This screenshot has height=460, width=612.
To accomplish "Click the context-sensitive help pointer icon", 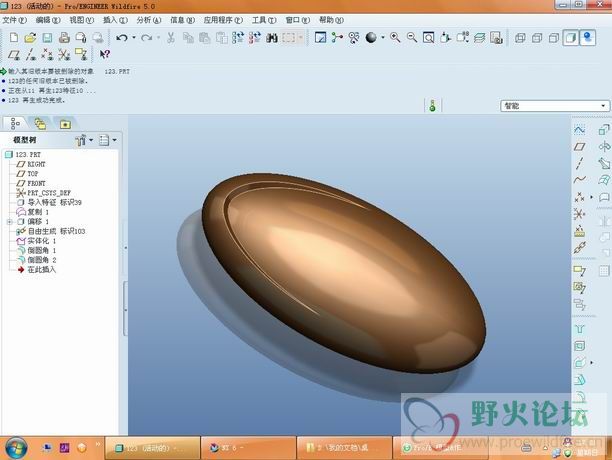I will point(105,54).
